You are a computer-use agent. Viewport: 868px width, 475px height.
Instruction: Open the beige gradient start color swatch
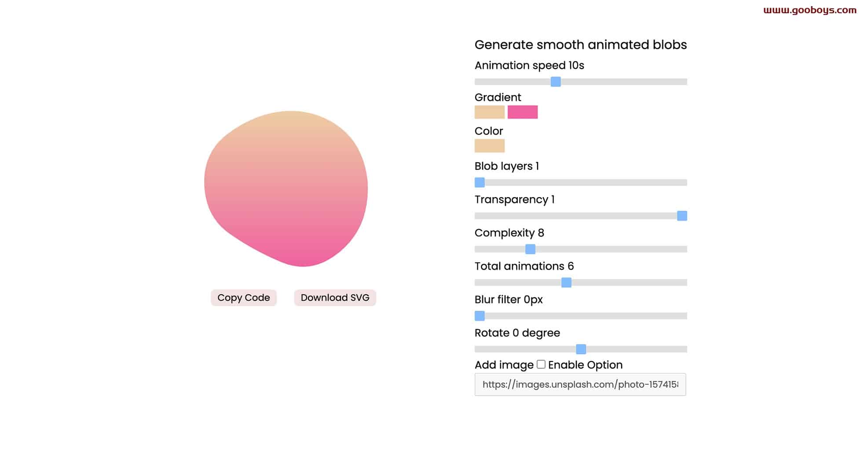pos(490,112)
